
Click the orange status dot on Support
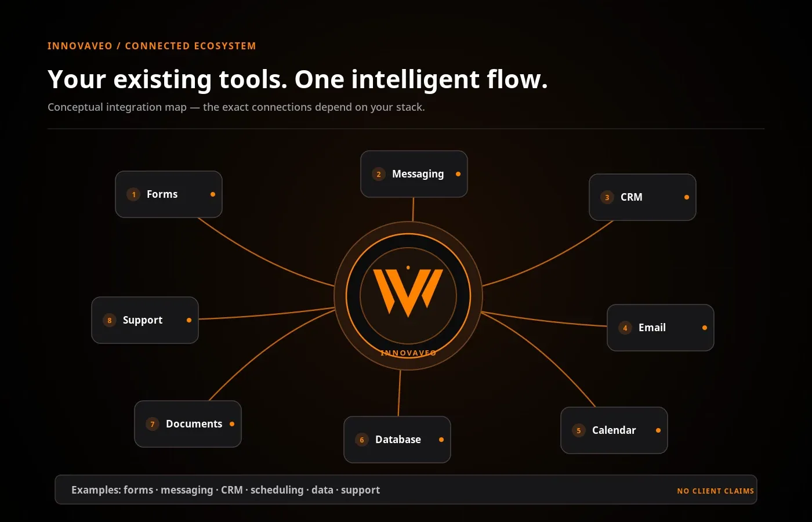click(189, 320)
